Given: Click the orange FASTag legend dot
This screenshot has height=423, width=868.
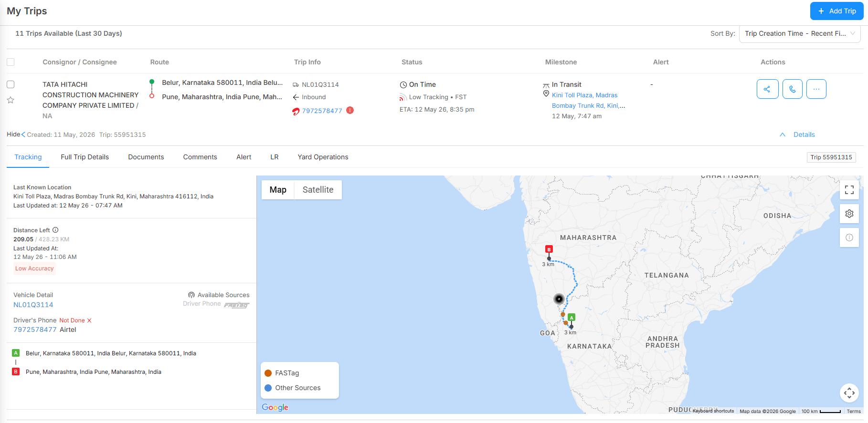Looking at the screenshot, I should tap(268, 373).
